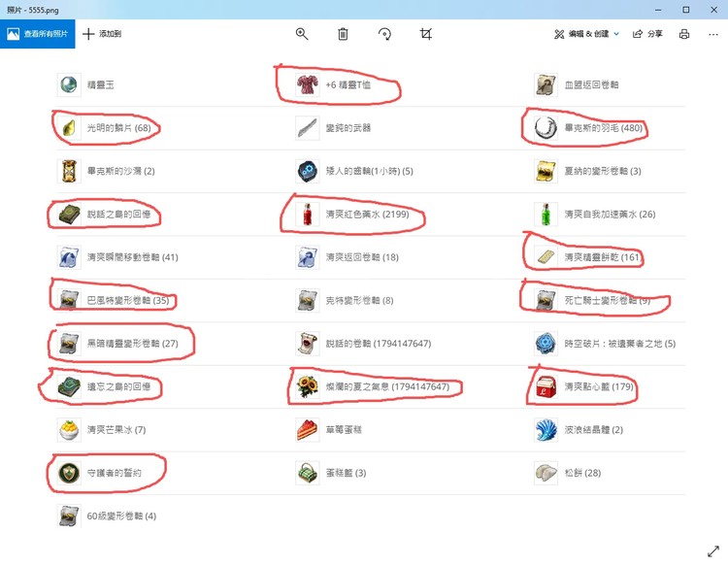The width and height of the screenshot is (728, 566).
Task: Click the text 克特變形卷軸 (8)
Action: point(360,300)
